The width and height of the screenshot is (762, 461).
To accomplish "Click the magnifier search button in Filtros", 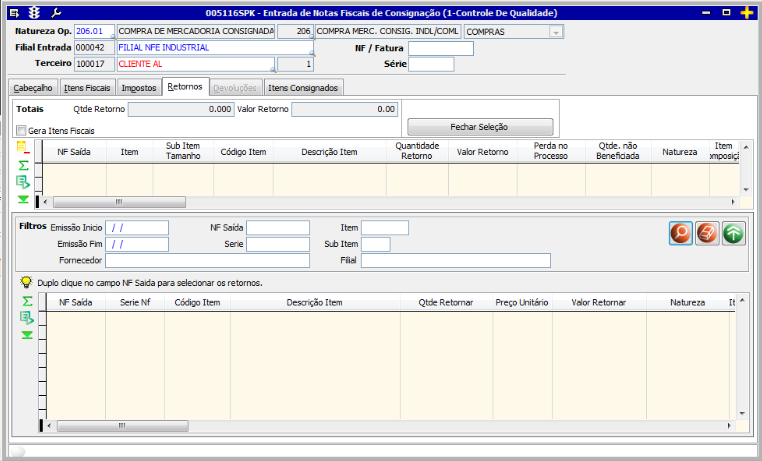I will tap(681, 232).
